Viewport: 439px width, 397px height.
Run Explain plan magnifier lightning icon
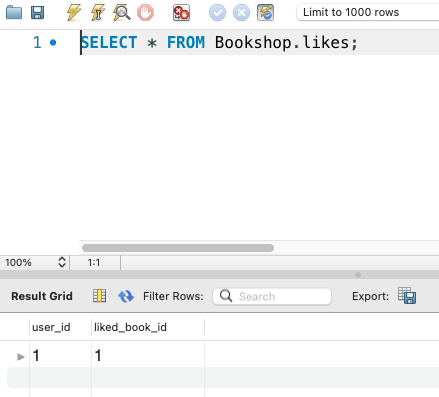coord(122,13)
